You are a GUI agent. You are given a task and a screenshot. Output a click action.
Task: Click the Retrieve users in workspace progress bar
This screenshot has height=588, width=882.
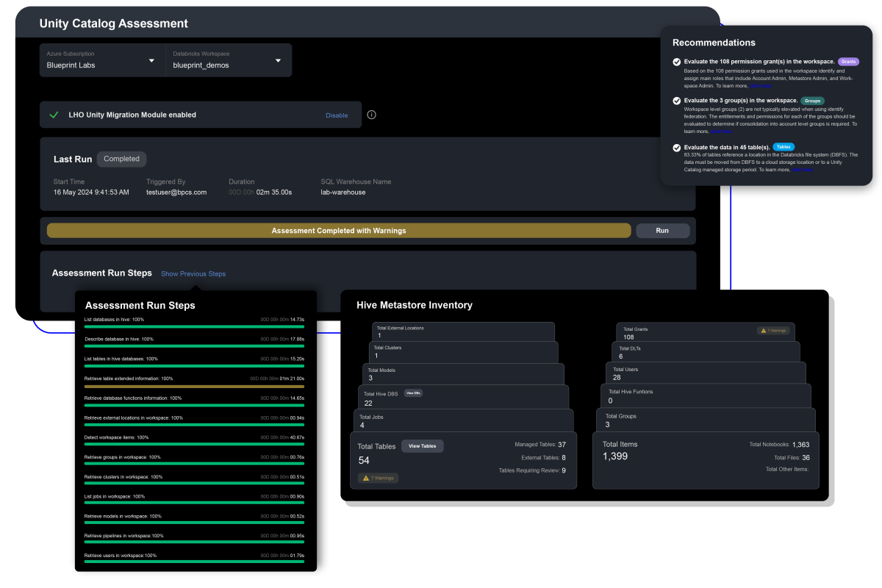(194, 563)
